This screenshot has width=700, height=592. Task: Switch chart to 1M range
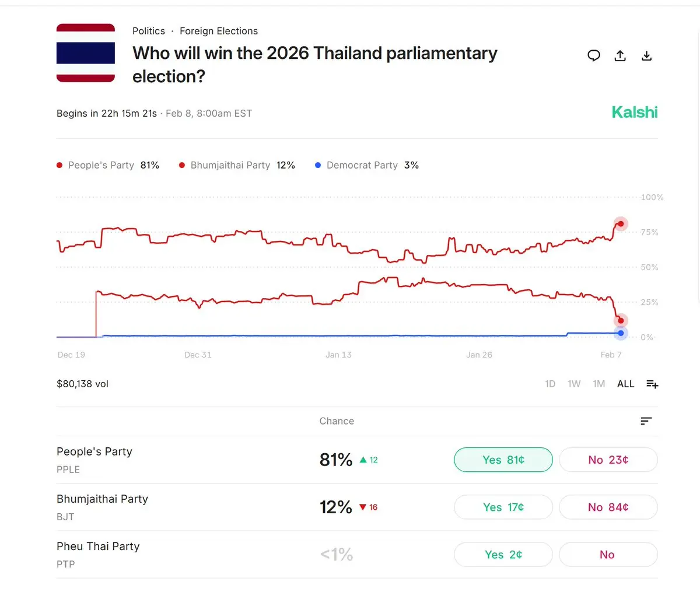598,384
